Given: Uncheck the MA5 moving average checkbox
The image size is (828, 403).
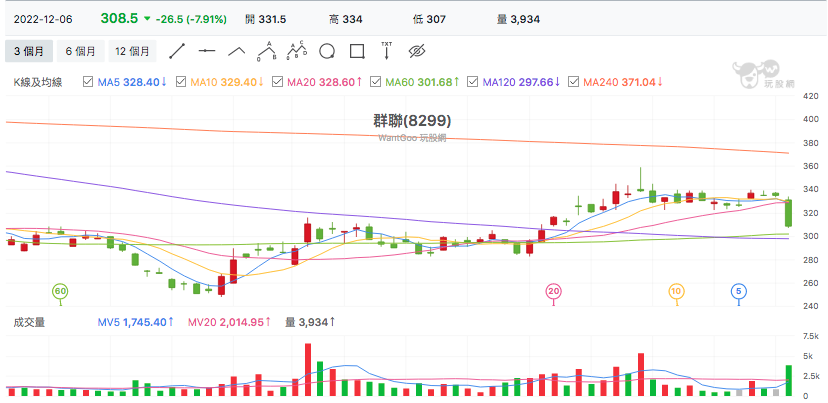Looking at the screenshot, I should (88, 82).
